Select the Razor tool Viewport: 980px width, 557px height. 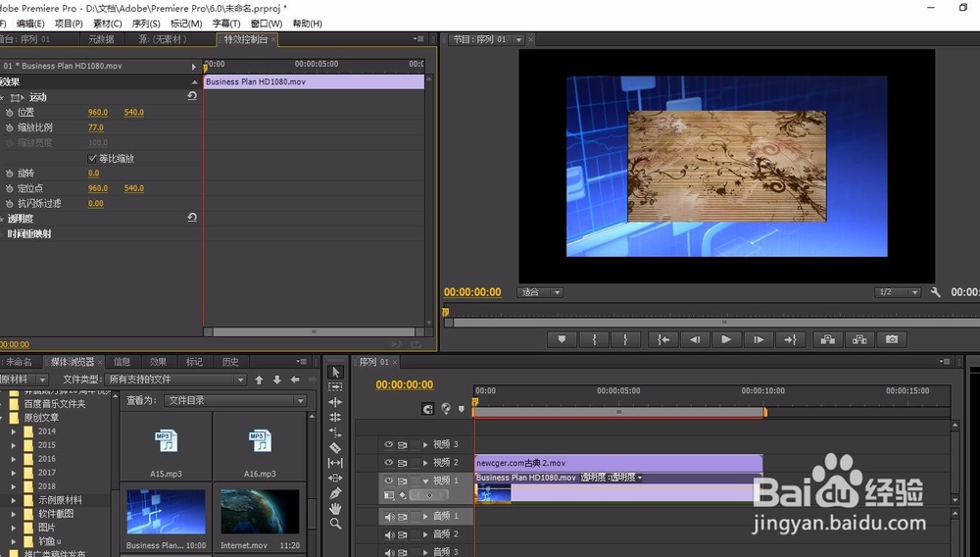[x=335, y=447]
